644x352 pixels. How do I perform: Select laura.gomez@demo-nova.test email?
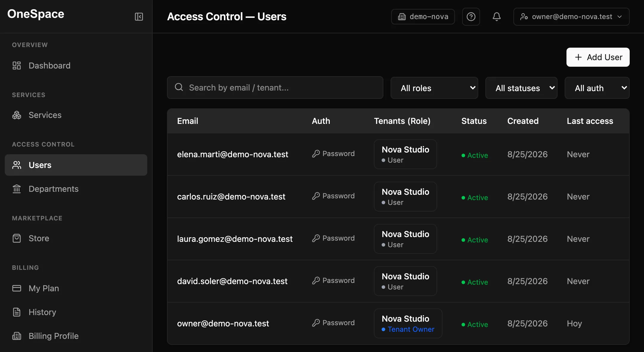[x=235, y=239]
